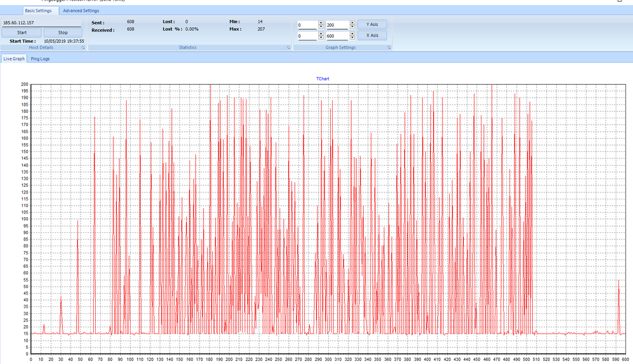Increase the Y axis maximum of 200
Image resolution: width=633 pixels, height=364 pixels.
coord(352,23)
